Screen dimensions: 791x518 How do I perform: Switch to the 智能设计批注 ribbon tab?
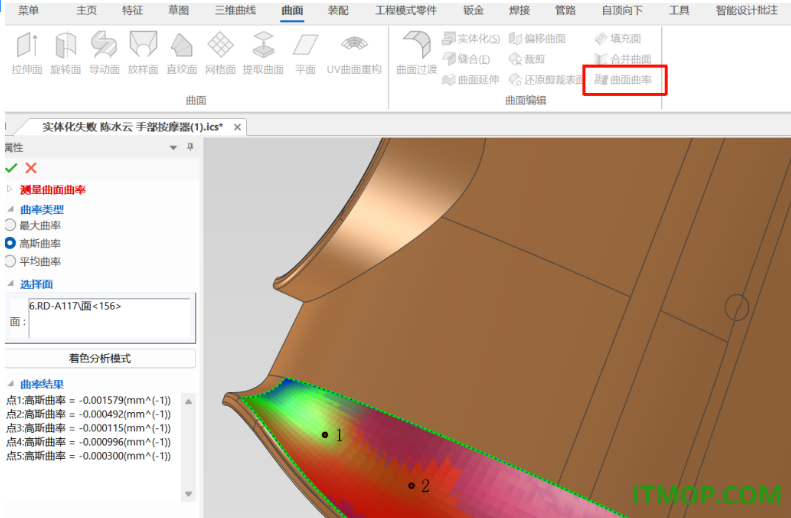tap(747, 10)
